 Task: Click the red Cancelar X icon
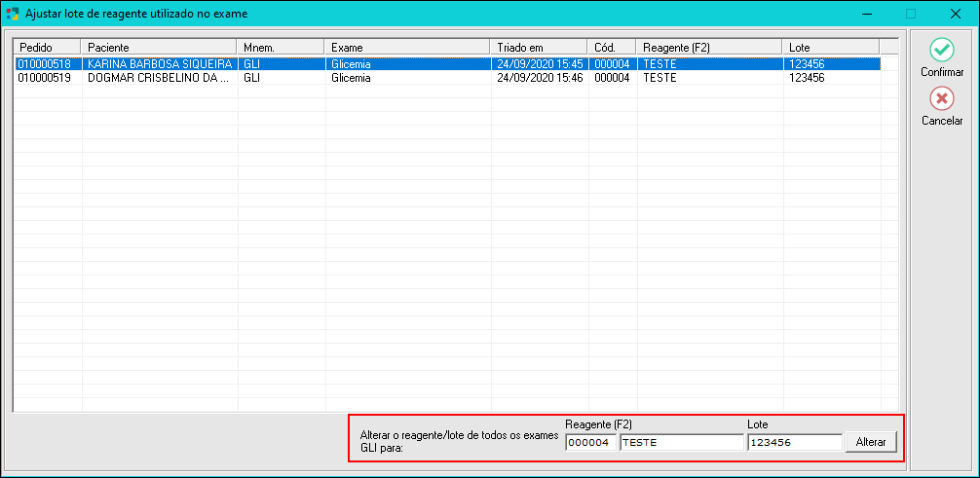point(942,98)
